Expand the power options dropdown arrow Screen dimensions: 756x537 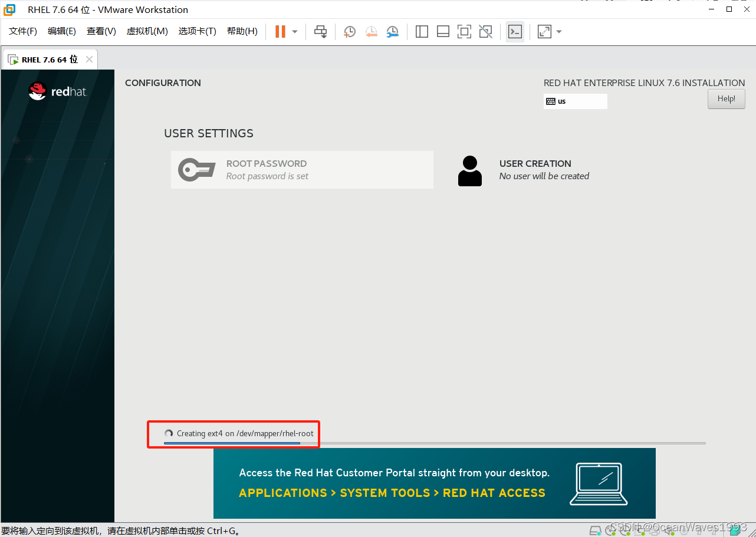(295, 32)
